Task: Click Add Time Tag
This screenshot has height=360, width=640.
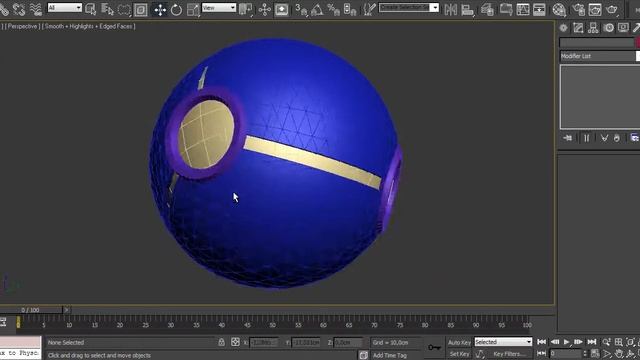Action: [390, 355]
